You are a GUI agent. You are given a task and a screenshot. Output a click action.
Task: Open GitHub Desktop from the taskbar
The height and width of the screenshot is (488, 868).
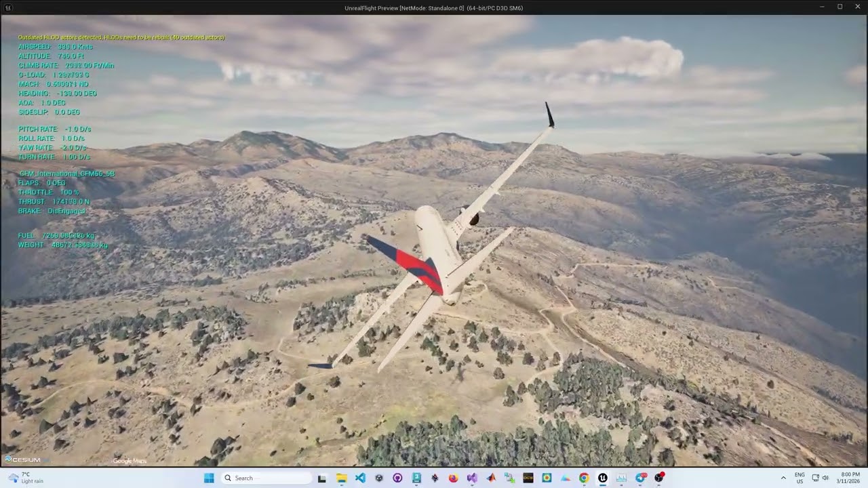tap(397, 478)
